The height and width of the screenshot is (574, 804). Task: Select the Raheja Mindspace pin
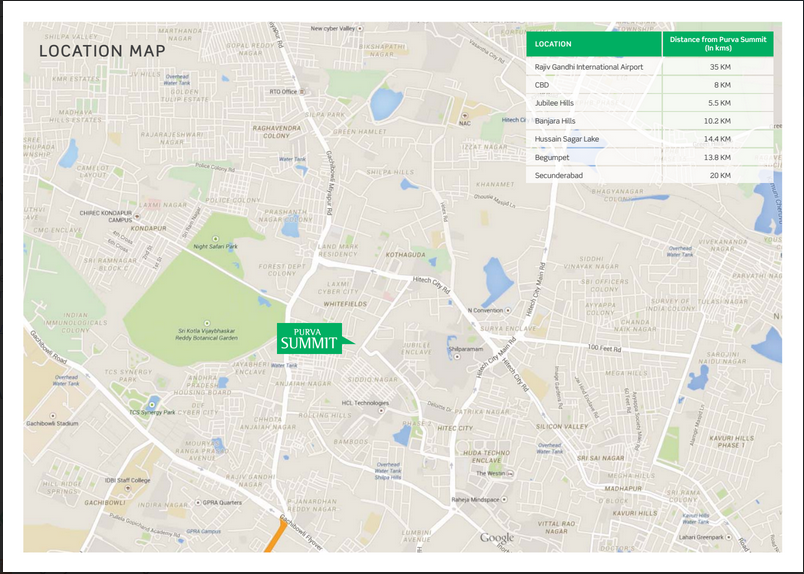504,499
